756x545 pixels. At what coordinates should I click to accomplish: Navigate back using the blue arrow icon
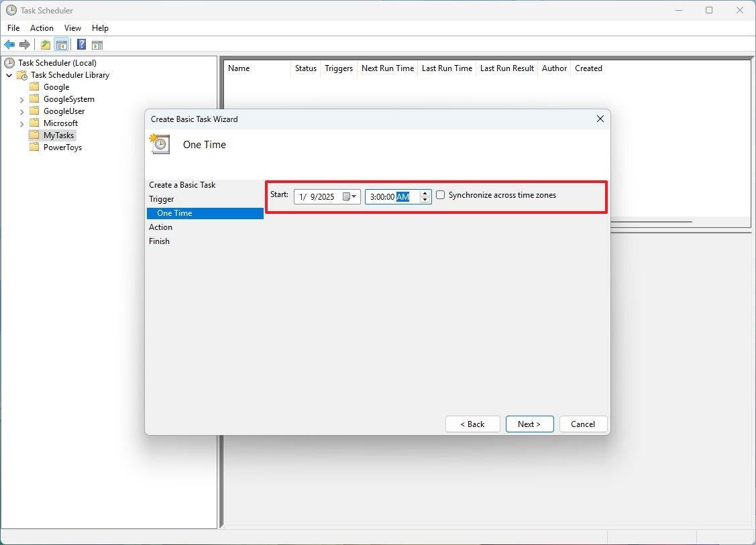pyautogui.click(x=9, y=44)
